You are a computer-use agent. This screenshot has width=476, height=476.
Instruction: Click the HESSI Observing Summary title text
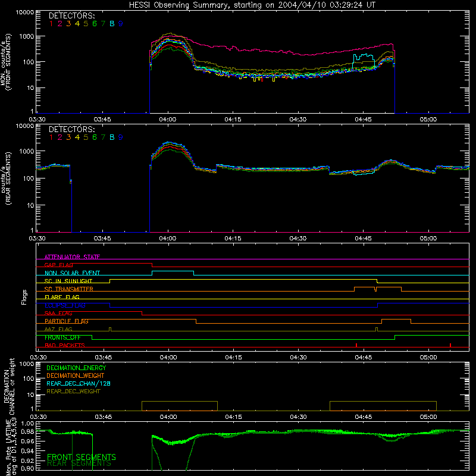[x=252, y=5]
